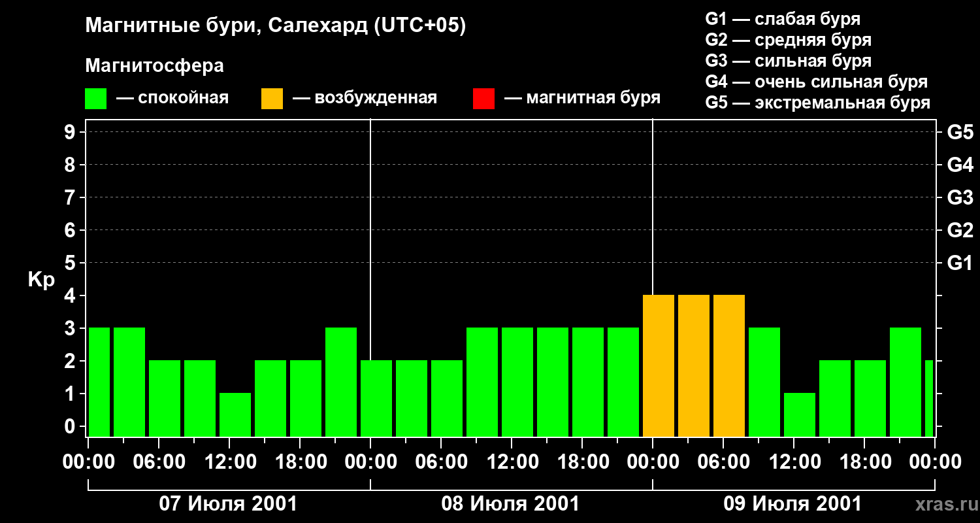Screen dimensions: 980x523
Task: Click the '06:00' tick label above 07 Июля
Action: pyautogui.click(x=159, y=462)
